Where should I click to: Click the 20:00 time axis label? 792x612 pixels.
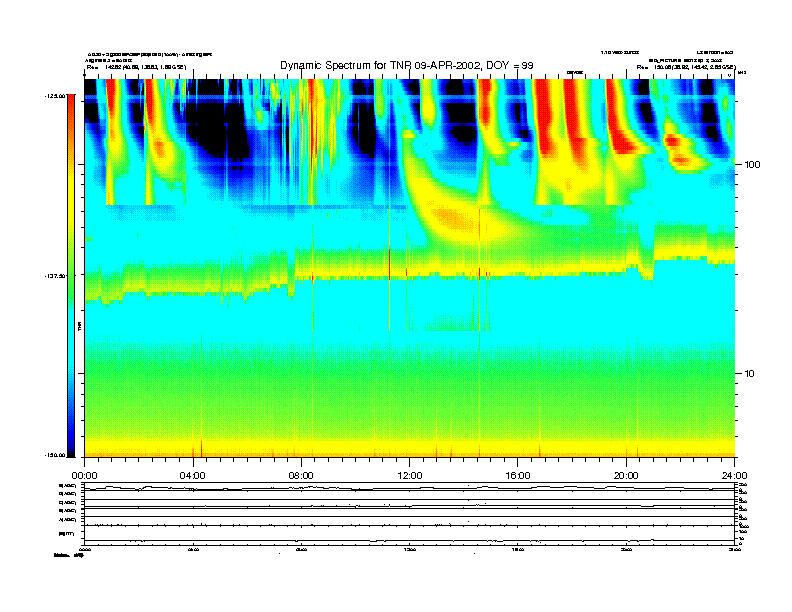pyautogui.click(x=626, y=476)
